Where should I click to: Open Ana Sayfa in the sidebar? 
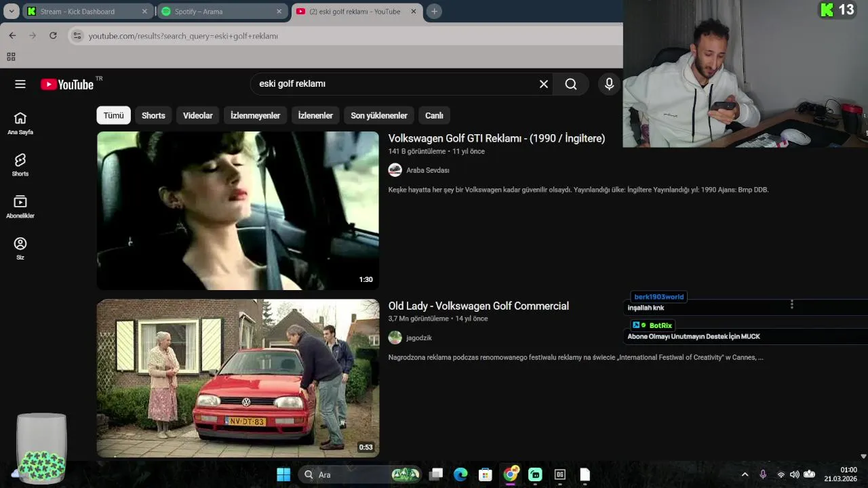(x=20, y=123)
